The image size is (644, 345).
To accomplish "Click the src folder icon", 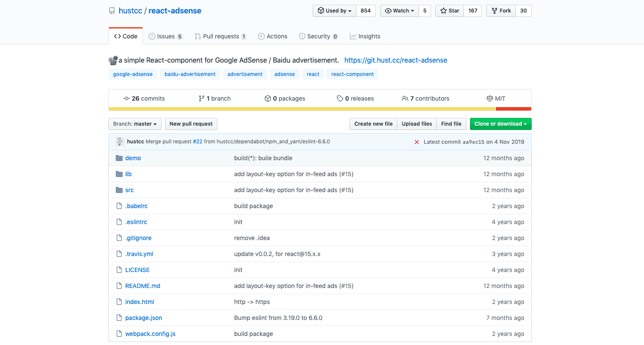I will click(119, 190).
